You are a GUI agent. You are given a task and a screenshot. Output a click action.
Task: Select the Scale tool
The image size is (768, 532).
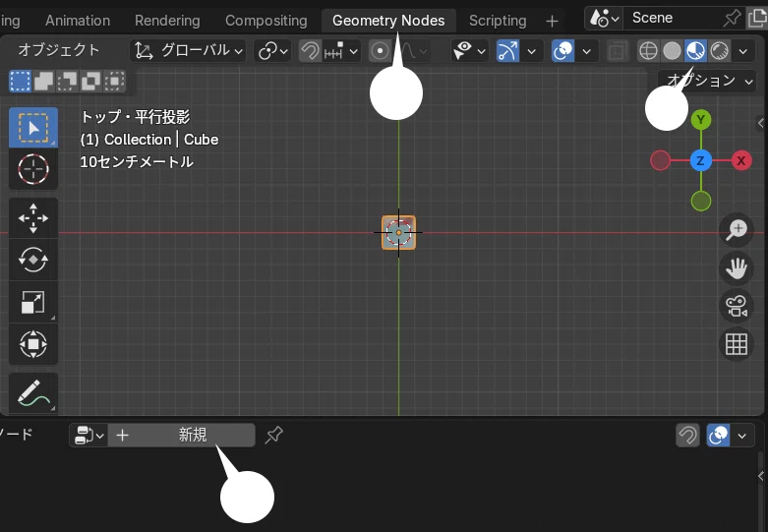click(33, 302)
